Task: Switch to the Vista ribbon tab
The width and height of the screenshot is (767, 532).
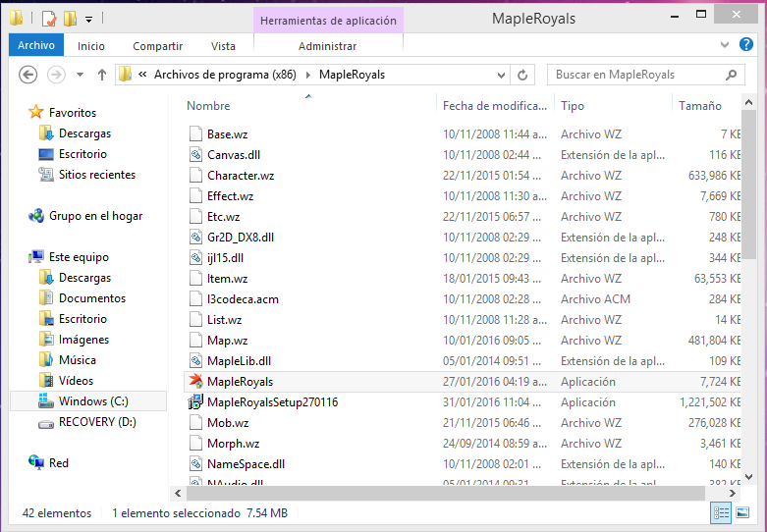Action: 223,46
